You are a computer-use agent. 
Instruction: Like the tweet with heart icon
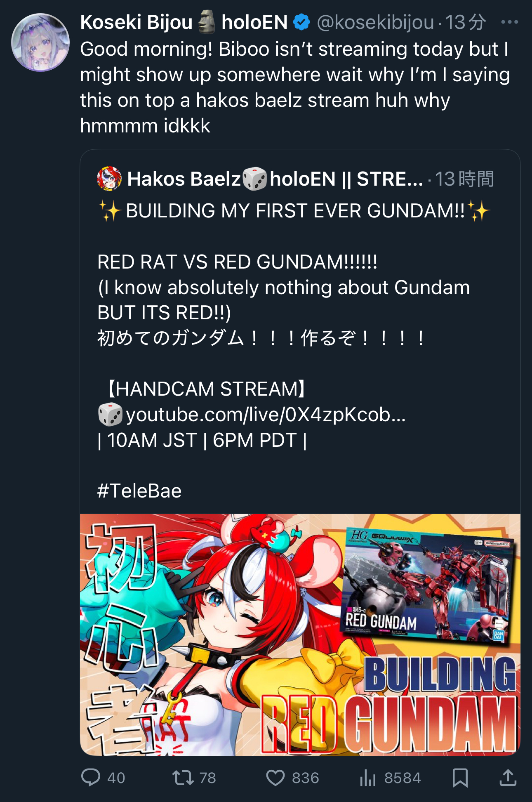click(275, 778)
